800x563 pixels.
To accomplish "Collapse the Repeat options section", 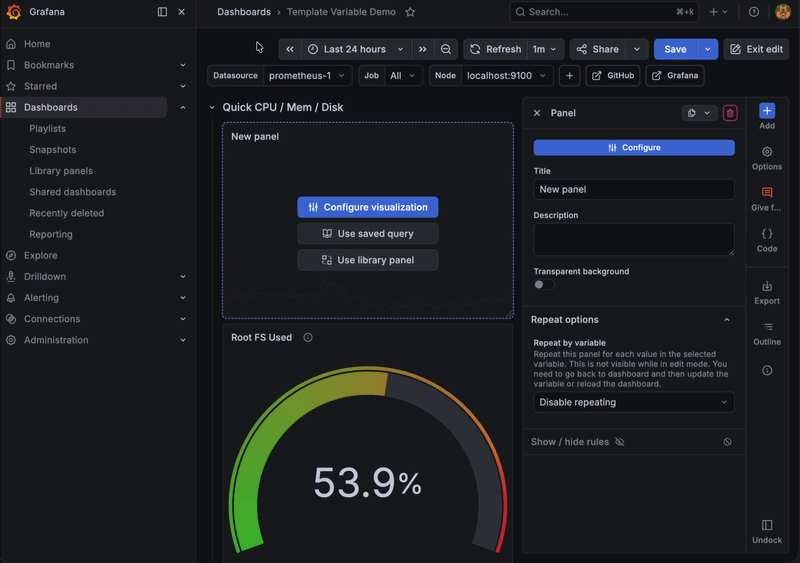I will (727, 320).
